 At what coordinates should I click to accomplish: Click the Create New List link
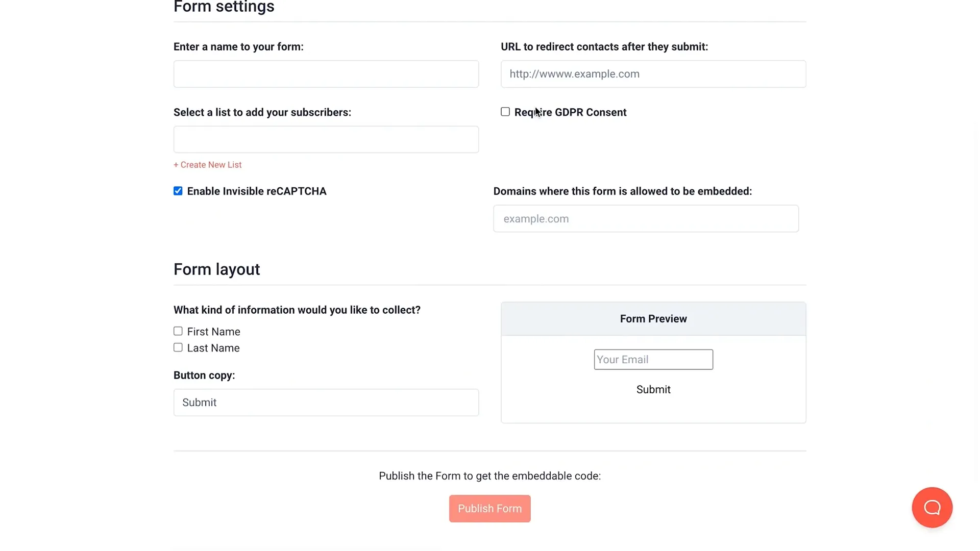coord(207,165)
